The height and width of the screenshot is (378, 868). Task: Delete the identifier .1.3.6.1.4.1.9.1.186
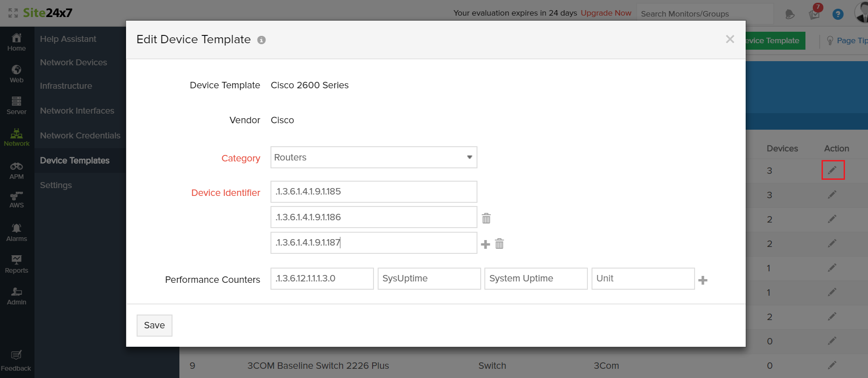point(486,218)
